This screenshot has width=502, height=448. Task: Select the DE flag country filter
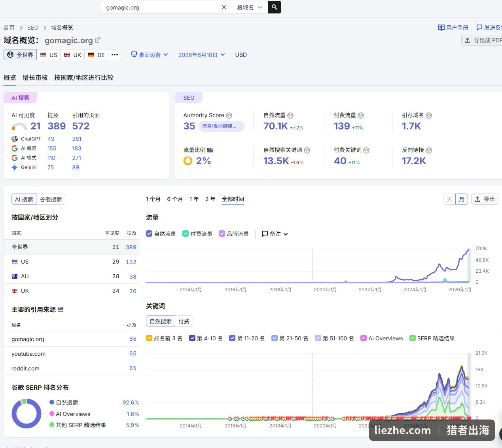coord(97,55)
